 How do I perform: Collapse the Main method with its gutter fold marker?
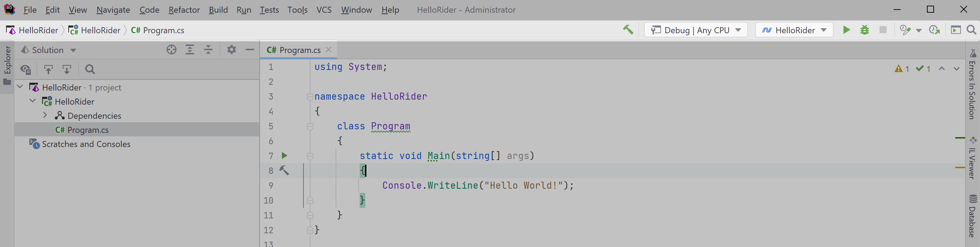[x=310, y=156]
